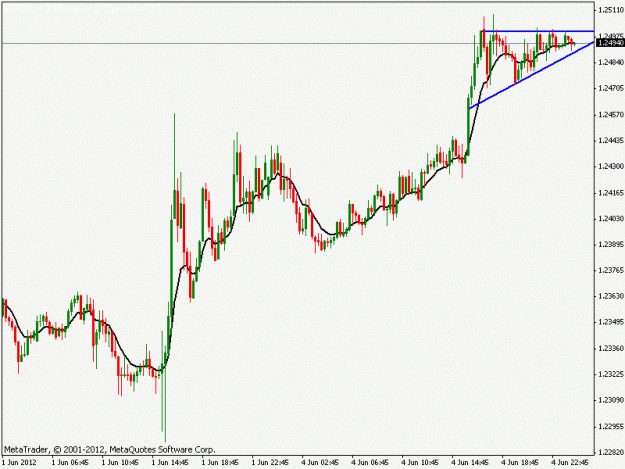625x469 pixels.
Task: Click the 1.23225 price axis label
Action: (x=611, y=374)
